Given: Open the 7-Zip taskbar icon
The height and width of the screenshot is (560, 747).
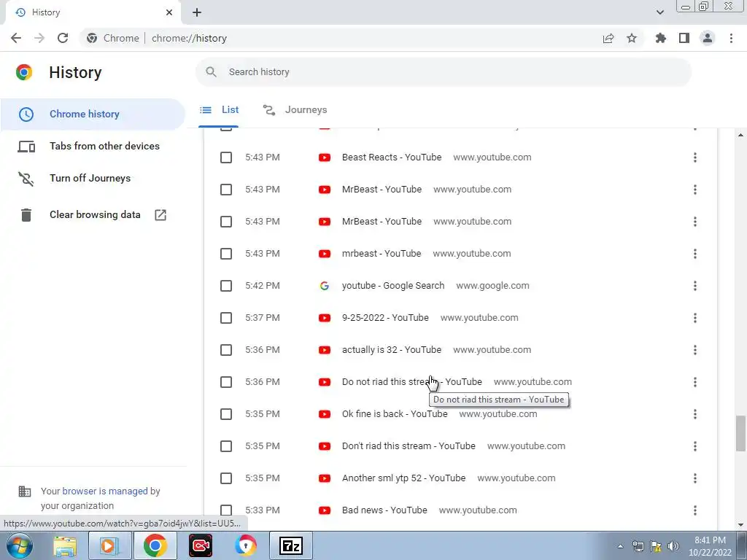Looking at the screenshot, I should pyautogui.click(x=292, y=545).
